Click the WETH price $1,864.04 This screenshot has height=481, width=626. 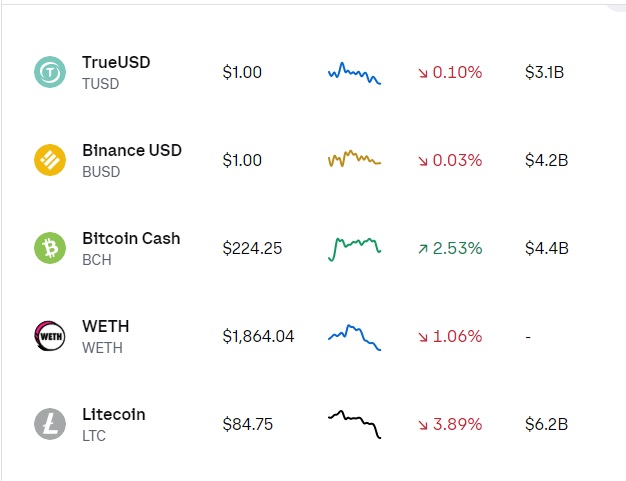[258, 337]
